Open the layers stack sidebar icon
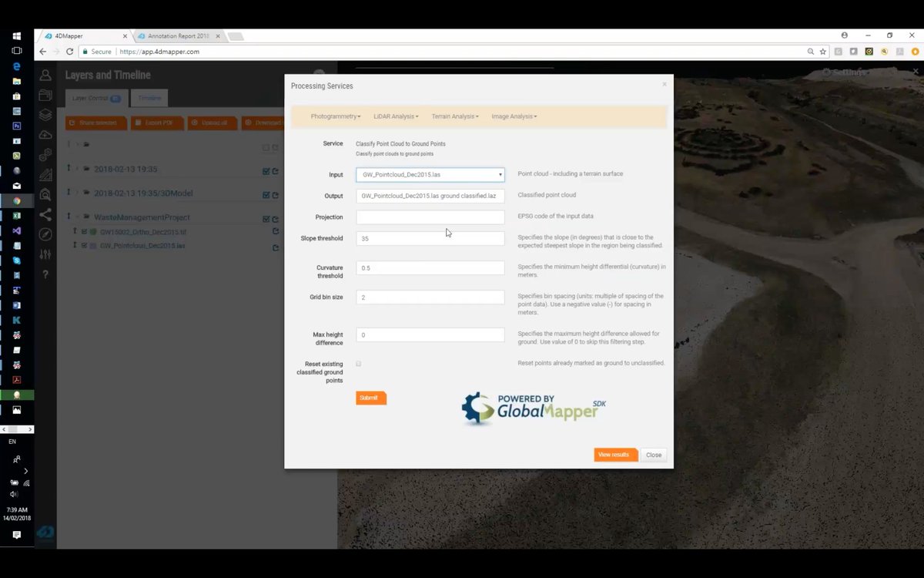This screenshot has height=578, width=924. [45, 115]
